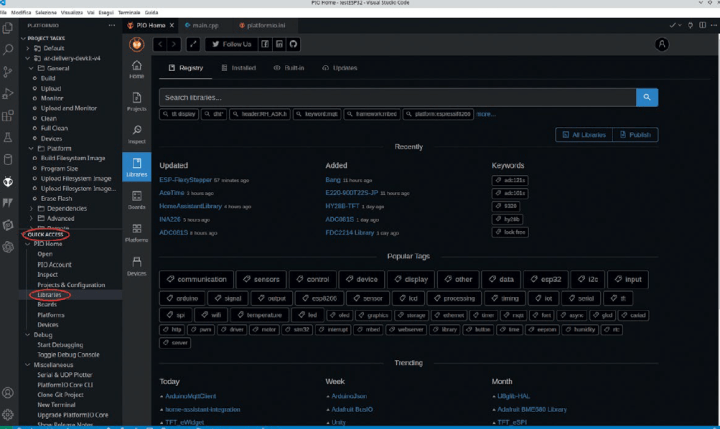Open the PlatformIO alien icon in activity bar
The width and height of the screenshot is (720, 429).
point(9,181)
